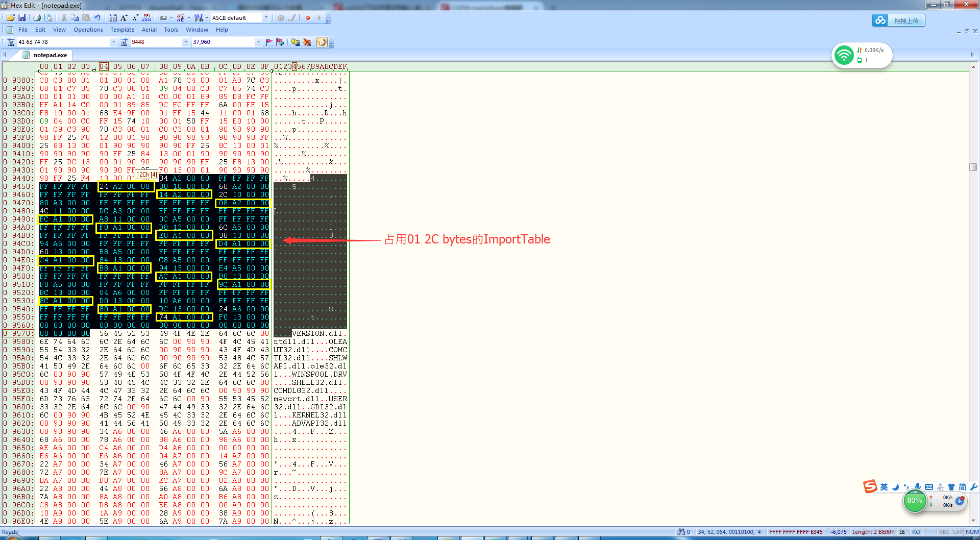
Task: Click the NUM indicator in status bar
Action: click(x=972, y=532)
